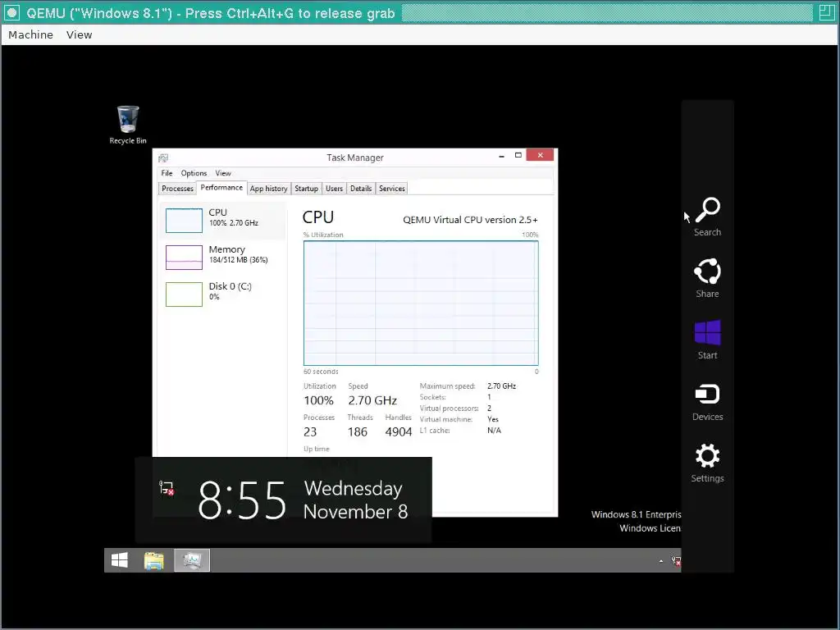Select the Performance tab
This screenshot has width=840, height=630.
click(x=221, y=188)
